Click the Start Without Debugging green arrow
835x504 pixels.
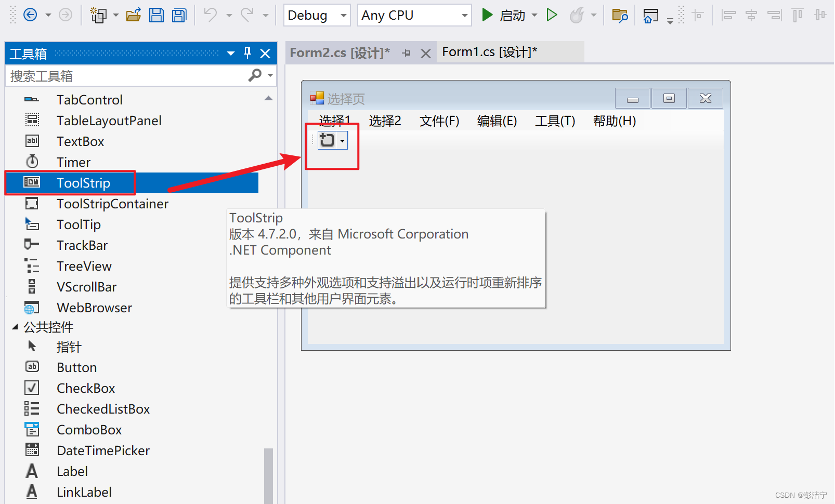coord(552,15)
